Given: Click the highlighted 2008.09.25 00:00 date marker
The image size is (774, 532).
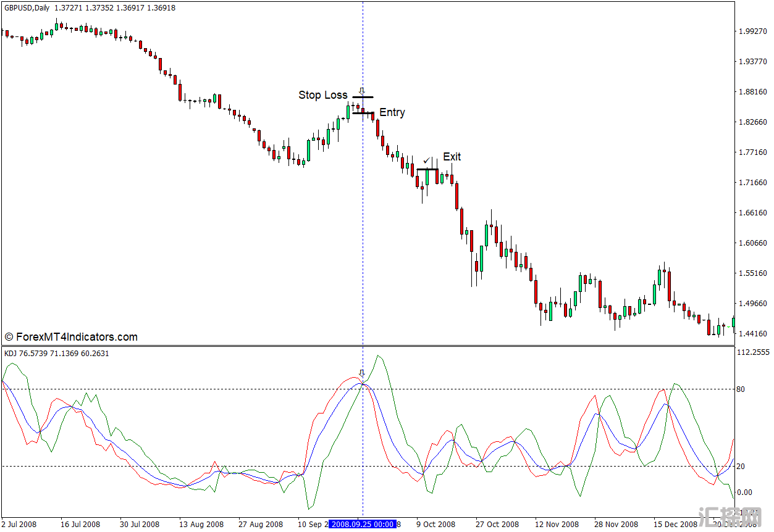Looking at the screenshot, I should pos(363,524).
